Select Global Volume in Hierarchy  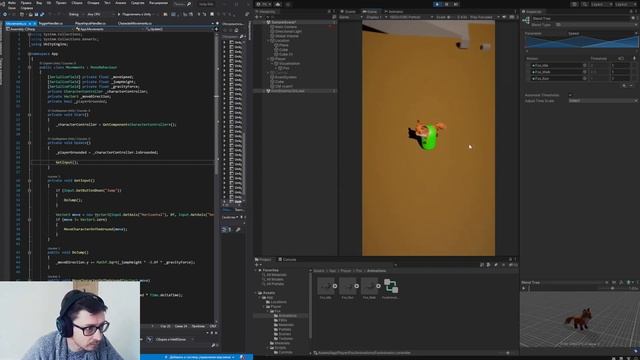pyautogui.click(x=286, y=36)
